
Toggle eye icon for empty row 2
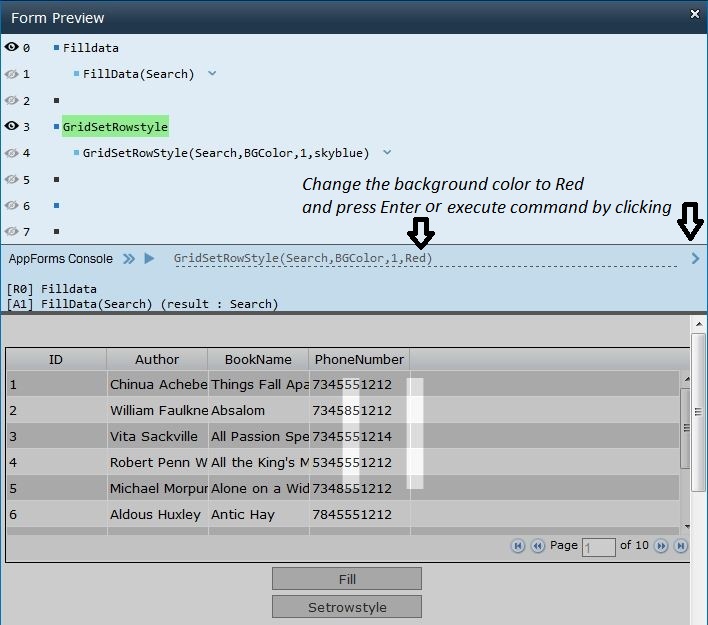tap(11, 100)
